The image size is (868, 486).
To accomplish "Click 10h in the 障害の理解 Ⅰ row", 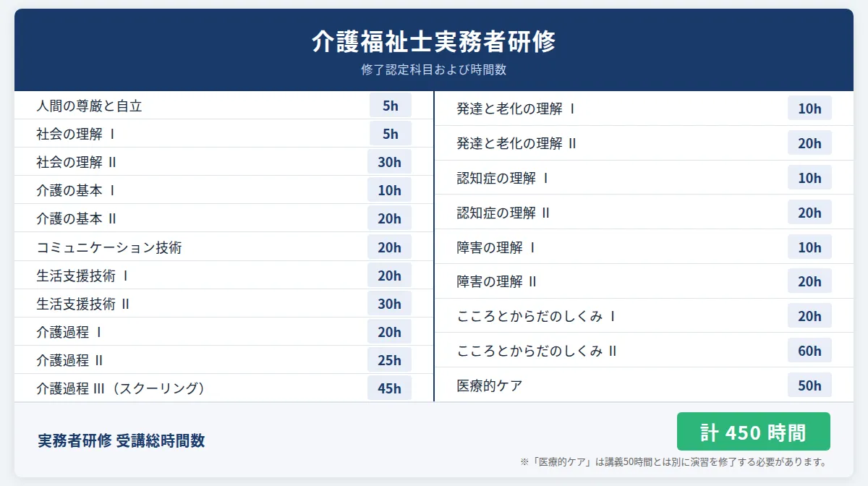I will point(809,247).
